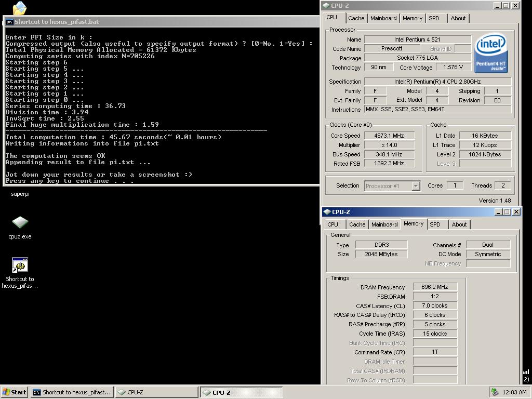This screenshot has height=399, width=532.
Task: Select Memory tab in lower CPU-Z window
Action: click(414, 224)
